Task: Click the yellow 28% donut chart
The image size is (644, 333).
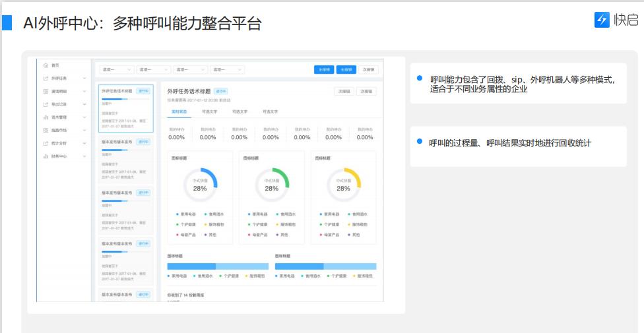Action: (344, 185)
